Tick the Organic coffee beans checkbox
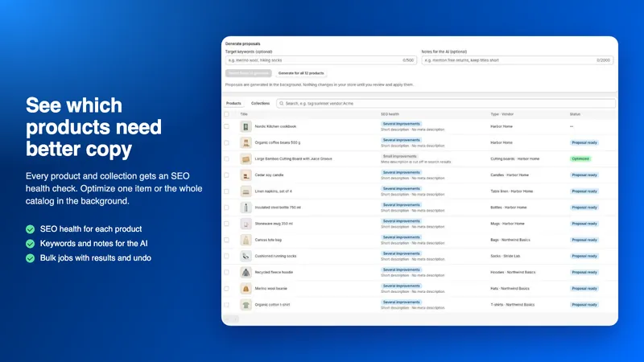644x362 pixels. point(227,143)
